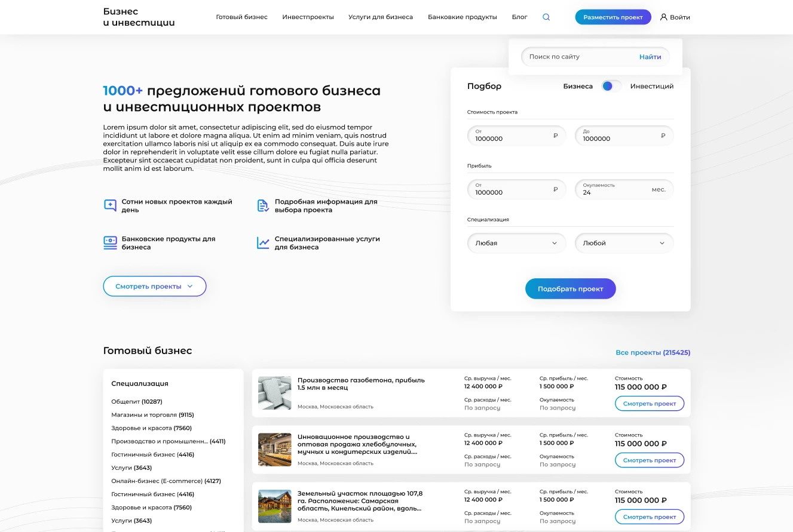793x532 pixels.
Task: Open the bakery production listing thumbnail
Action: tap(275, 450)
